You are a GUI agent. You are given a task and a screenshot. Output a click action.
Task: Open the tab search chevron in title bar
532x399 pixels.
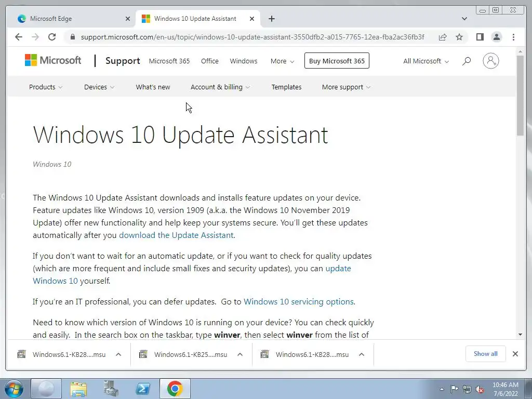point(464,19)
